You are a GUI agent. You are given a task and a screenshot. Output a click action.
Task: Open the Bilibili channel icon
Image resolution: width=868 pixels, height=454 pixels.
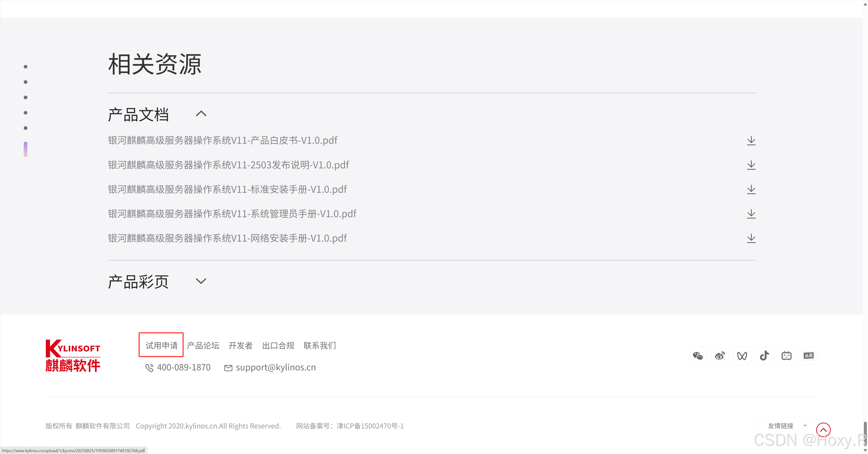tap(787, 356)
